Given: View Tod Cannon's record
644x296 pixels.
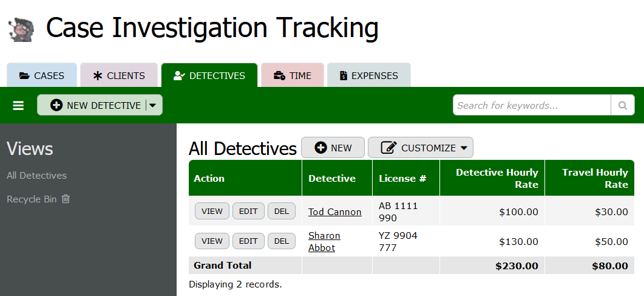Looking at the screenshot, I should [212, 212].
